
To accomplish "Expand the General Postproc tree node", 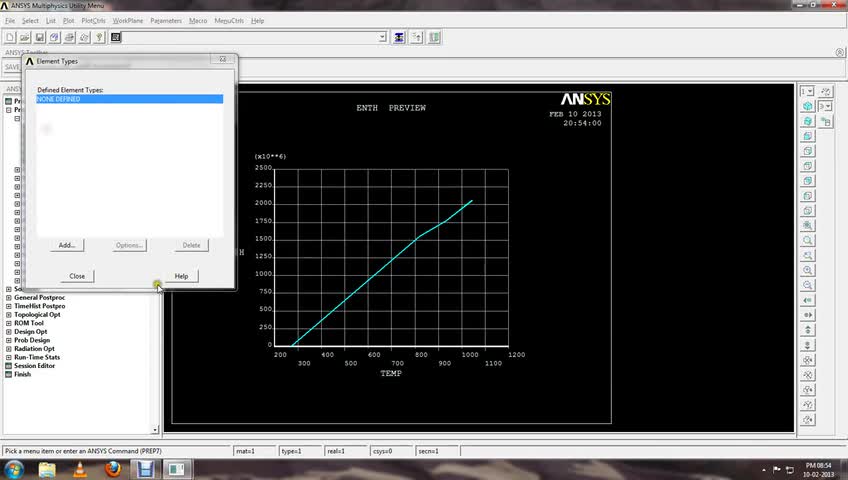I will 9,297.
